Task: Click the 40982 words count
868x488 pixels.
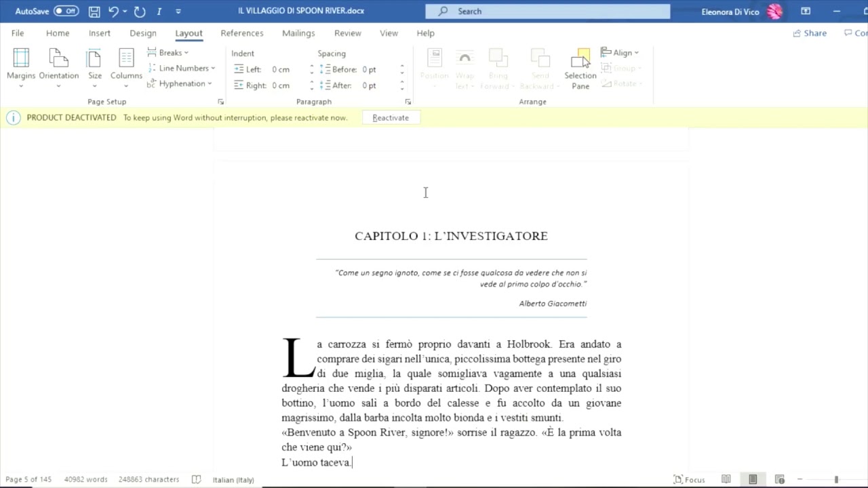Action: pos(85,480)
